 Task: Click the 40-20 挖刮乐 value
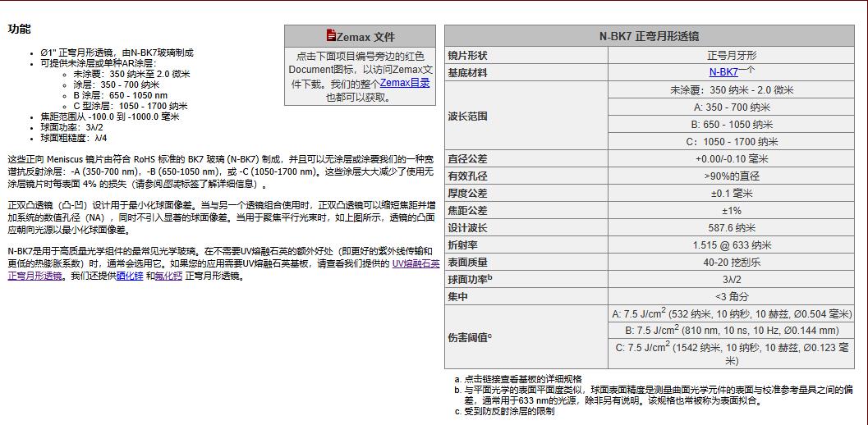[x=731, y=263]
